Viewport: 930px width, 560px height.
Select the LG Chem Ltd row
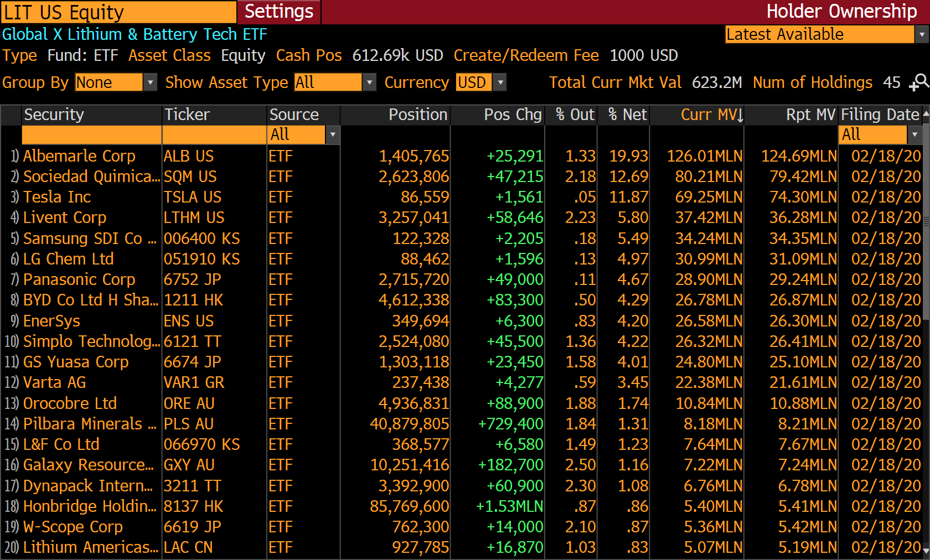tap(461, 259)
